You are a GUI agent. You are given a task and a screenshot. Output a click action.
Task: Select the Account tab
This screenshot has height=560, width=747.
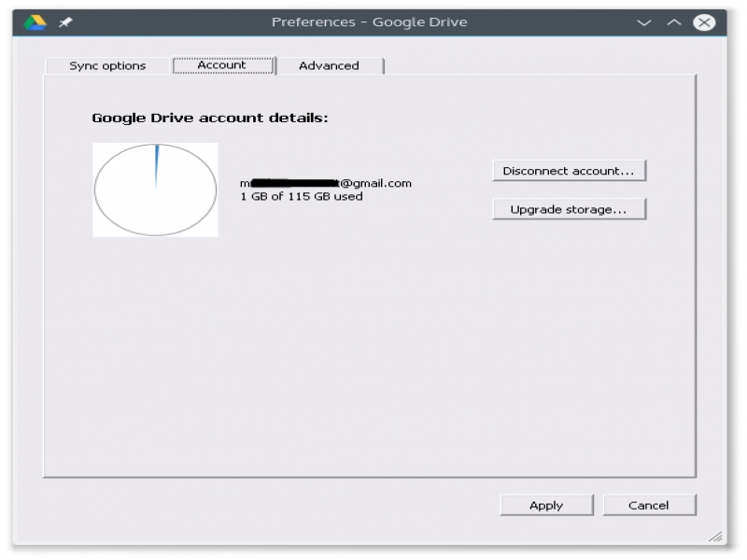[x=222, y=65]
